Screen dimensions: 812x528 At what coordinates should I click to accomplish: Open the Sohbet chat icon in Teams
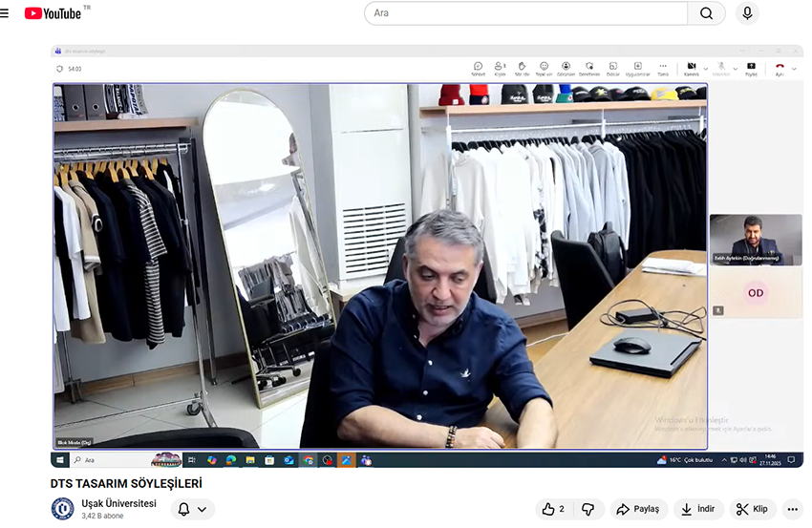478,68
